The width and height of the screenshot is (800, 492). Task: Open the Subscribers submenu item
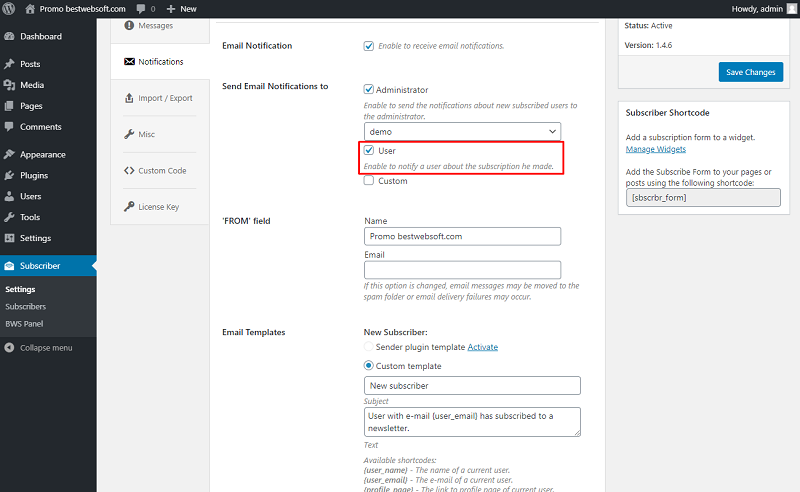point(26,306)
